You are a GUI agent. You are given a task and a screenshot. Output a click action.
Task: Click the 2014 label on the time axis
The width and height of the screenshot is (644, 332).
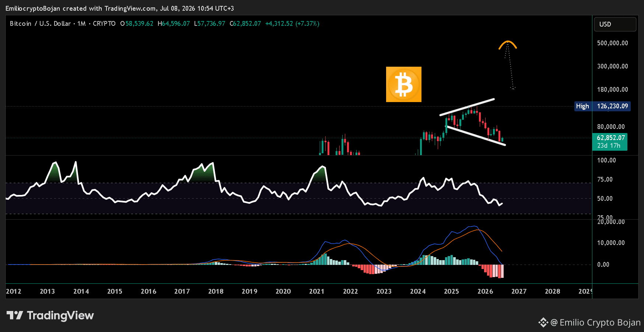[81, 291]
